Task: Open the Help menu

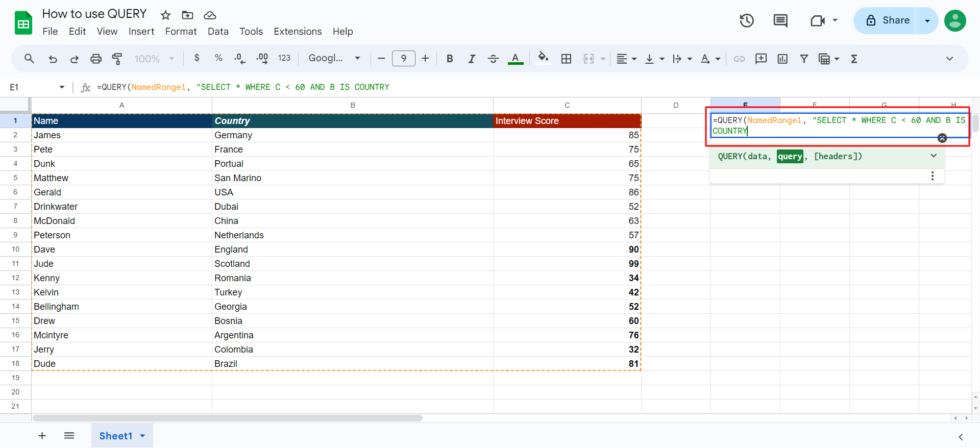Action: coord(342,32)
